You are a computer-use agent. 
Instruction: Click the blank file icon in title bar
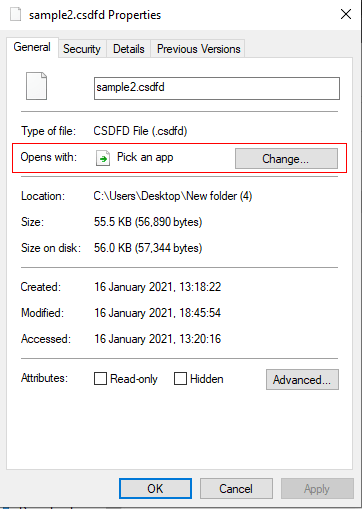(x=15, y=15)
